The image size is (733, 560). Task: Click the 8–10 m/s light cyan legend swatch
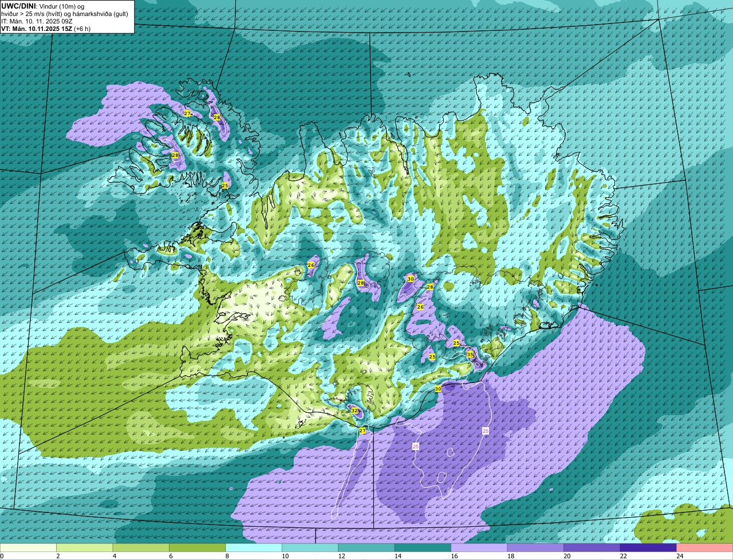coord(254,547)
